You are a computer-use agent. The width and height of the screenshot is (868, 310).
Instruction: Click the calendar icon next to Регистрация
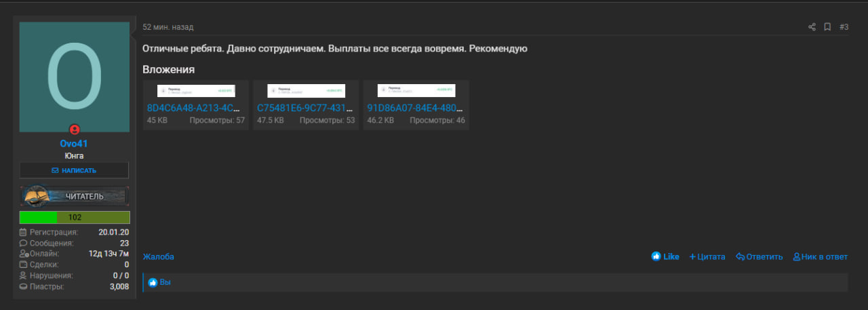[23, 232]
